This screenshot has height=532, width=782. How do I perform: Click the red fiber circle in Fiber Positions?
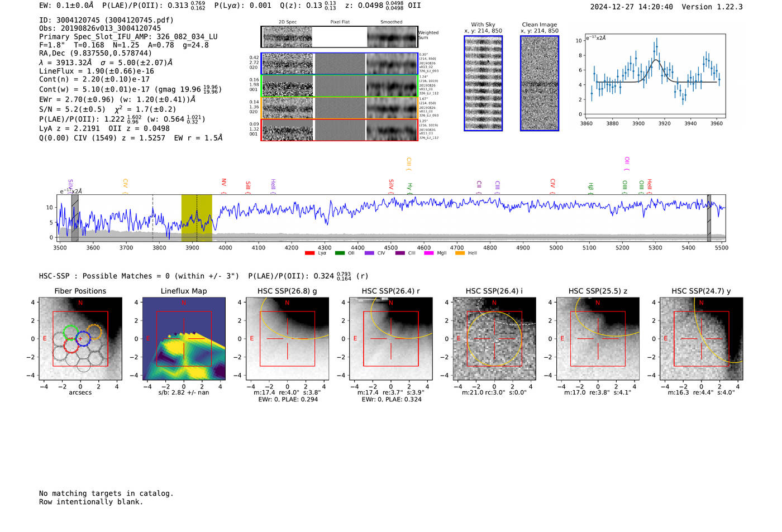[70, 345]
